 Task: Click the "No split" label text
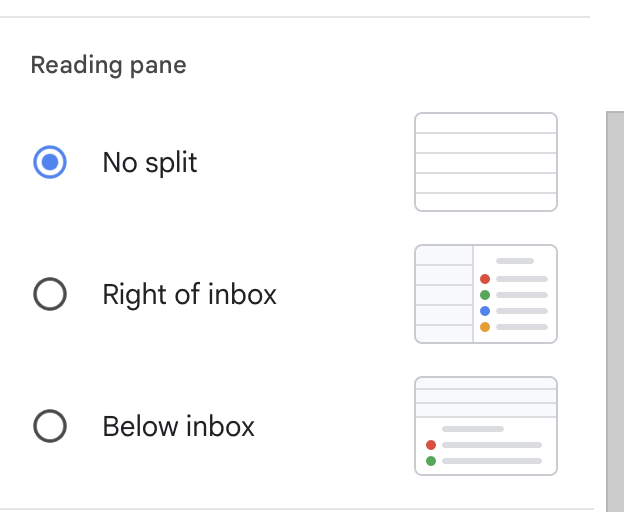(150, 162)
